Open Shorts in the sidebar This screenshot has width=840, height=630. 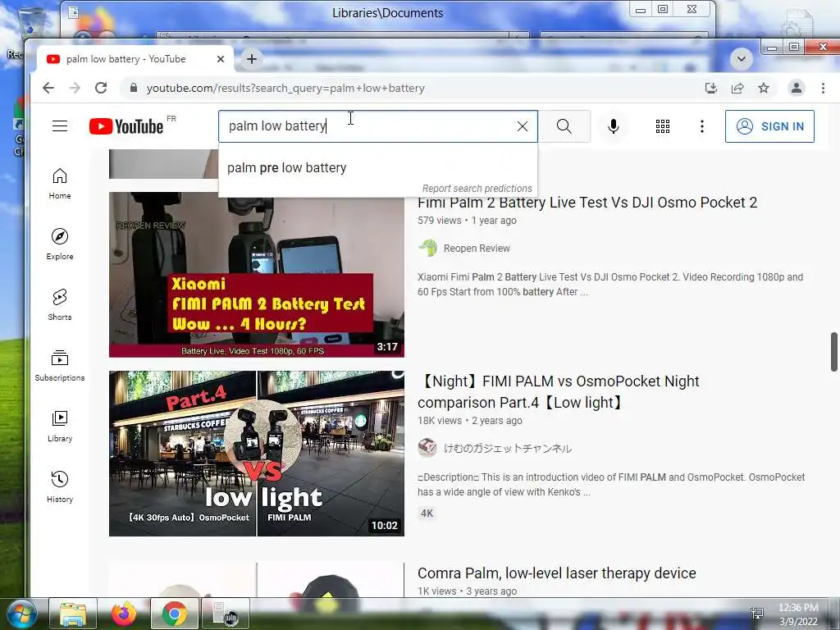(x=59, y=305)
